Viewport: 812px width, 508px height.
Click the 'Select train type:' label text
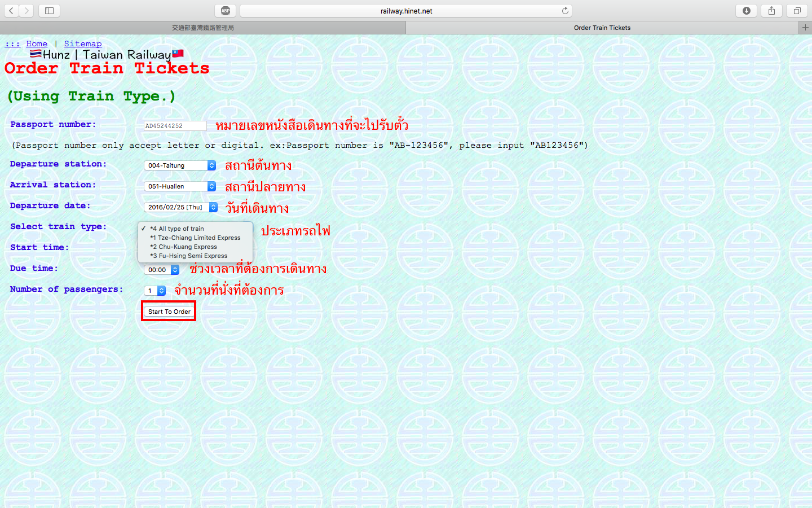tap(58, 227)
